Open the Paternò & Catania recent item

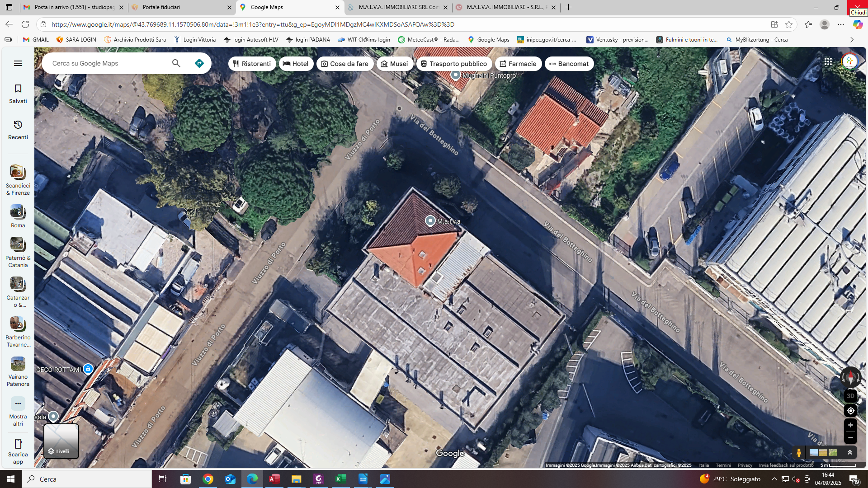click(x=18, y=252)
